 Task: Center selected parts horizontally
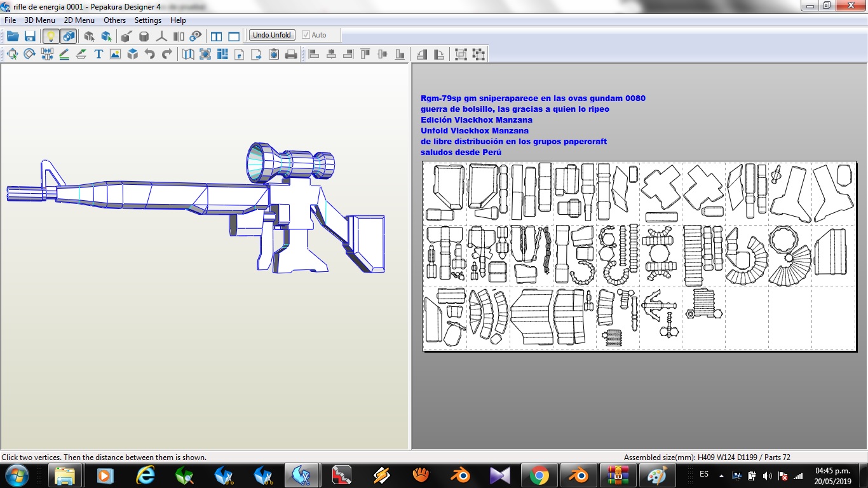point(331,54)
